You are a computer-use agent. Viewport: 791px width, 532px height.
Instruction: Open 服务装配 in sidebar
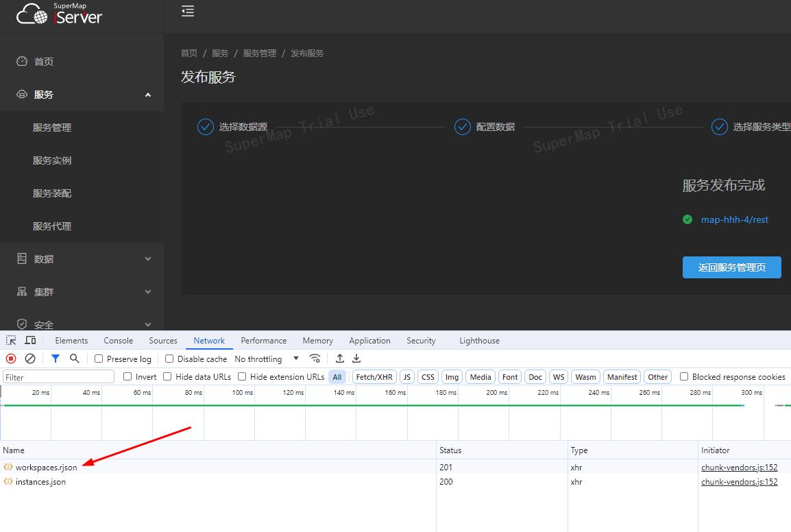click(x=52, y=193)
